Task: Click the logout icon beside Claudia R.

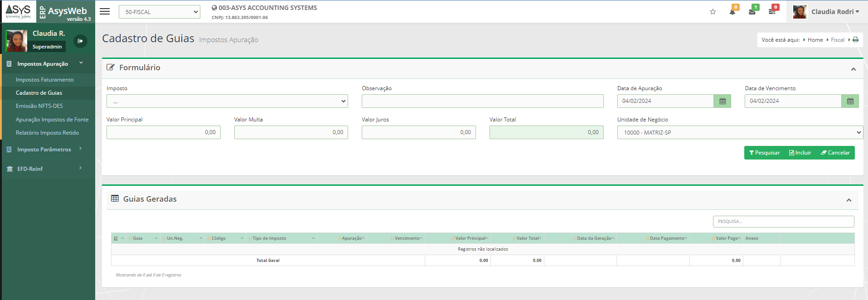Action: point(80,41)
